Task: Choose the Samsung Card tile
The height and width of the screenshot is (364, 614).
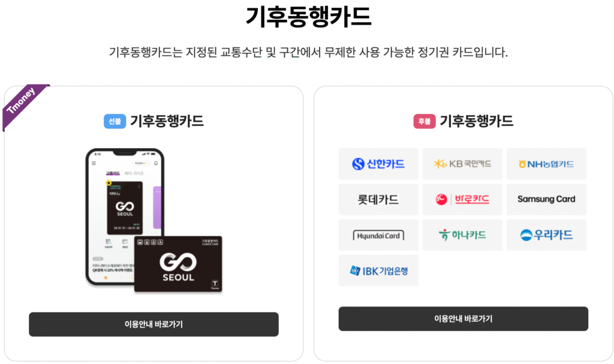Action: coord(546,200)
